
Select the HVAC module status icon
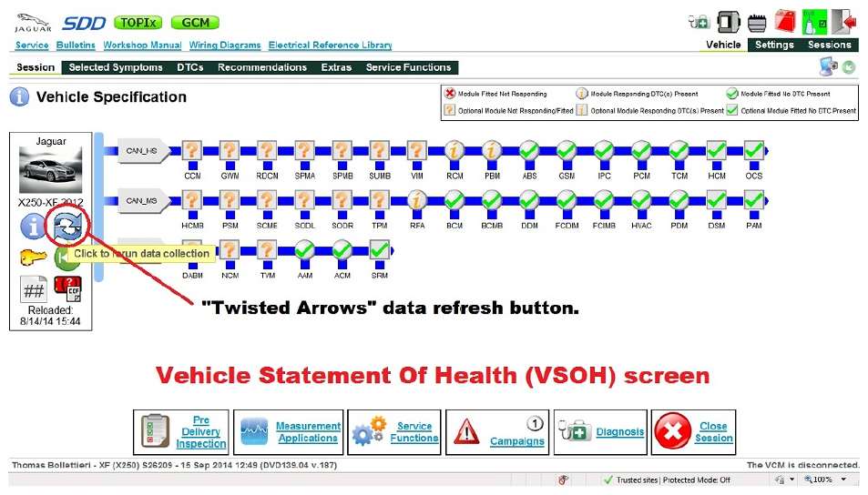pos(641,200)
